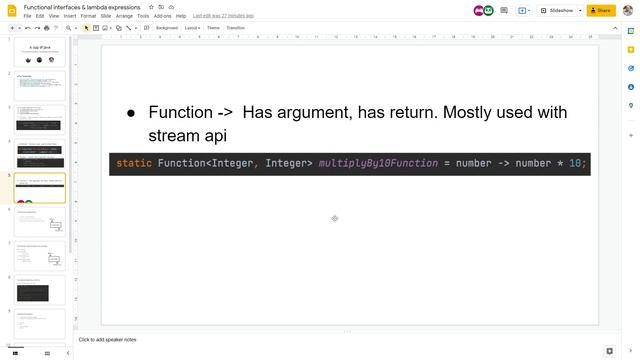640x360 pixels.
Task: Open insert image dropdown arrow
Action: 111,28
